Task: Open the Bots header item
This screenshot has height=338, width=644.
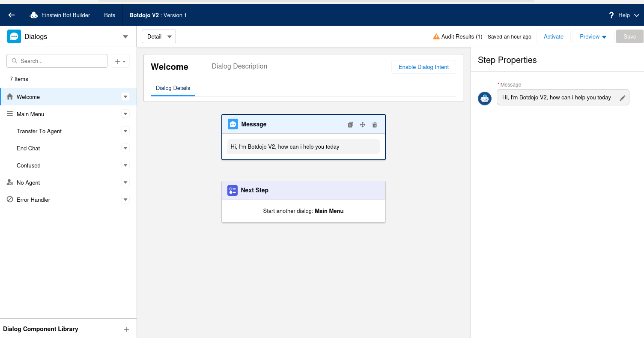Action: (110, 15)
